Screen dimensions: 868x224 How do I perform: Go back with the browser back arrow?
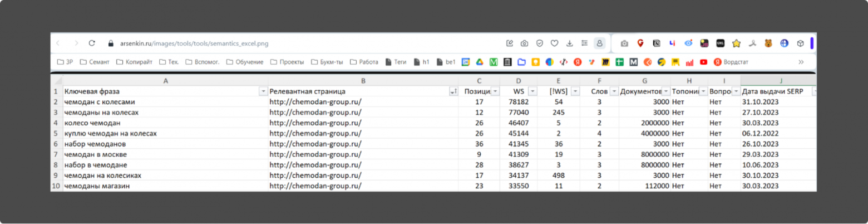tap(58, 43)
